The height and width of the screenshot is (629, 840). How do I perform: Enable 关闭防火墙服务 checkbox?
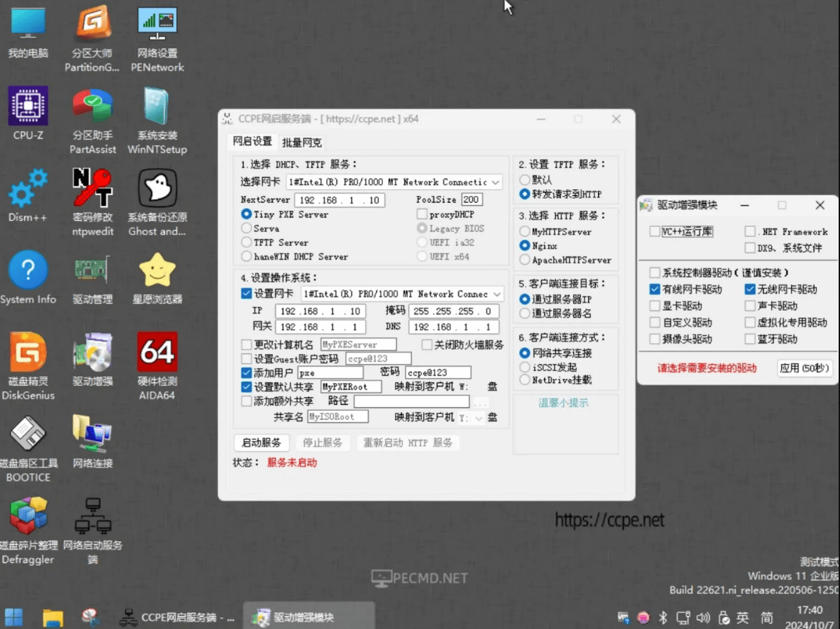427,345
